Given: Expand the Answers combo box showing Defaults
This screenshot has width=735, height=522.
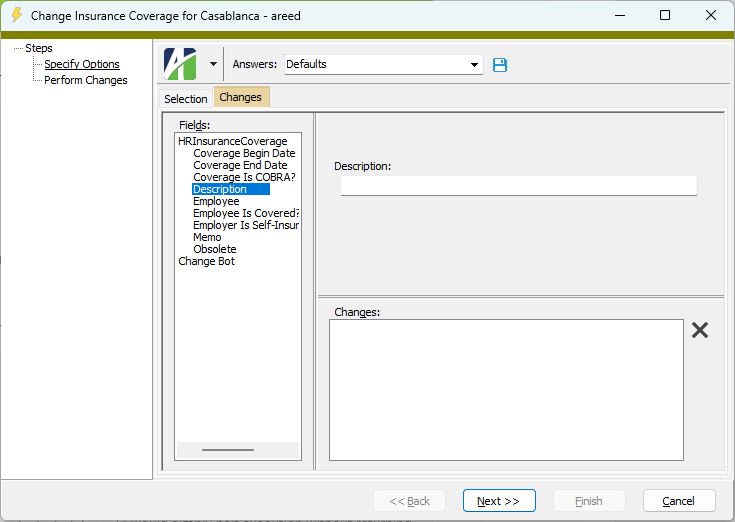Looking at the screenshot, I should [x=474, y=65].
